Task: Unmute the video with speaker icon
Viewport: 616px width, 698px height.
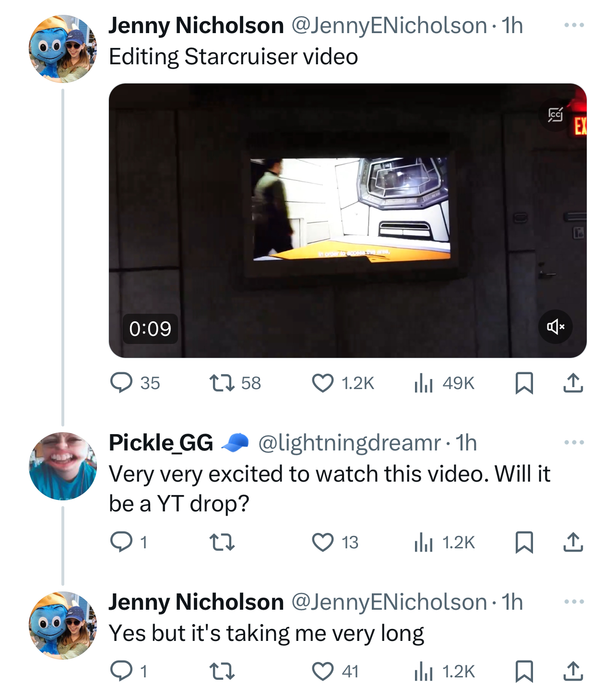Action: 556,327
